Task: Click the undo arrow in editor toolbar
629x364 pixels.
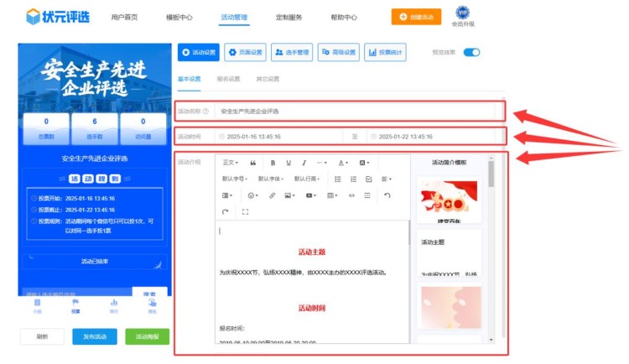Action: [x=387, y=195]
